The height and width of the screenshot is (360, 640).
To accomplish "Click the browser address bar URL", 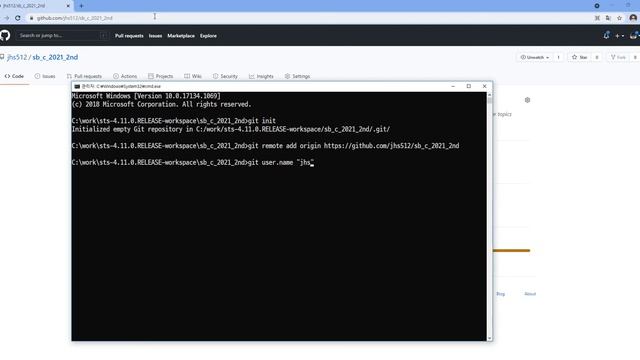I will [75, 18].
